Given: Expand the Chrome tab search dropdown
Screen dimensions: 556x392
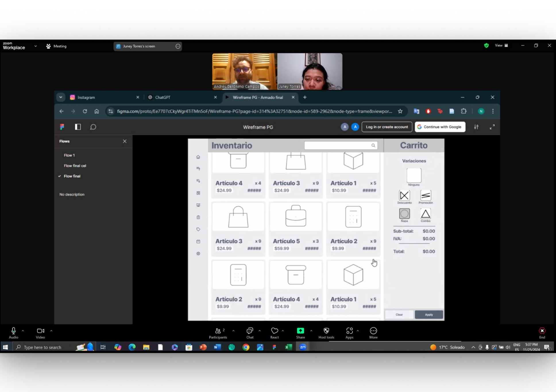Looking at the screenshot, I should coord(61,97).
